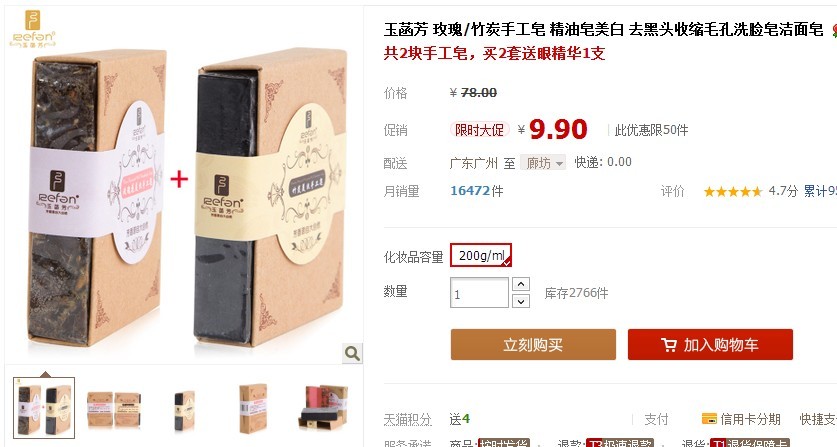Add item with 加入购物车 button
Screen dimensions: 837x447
710,344
